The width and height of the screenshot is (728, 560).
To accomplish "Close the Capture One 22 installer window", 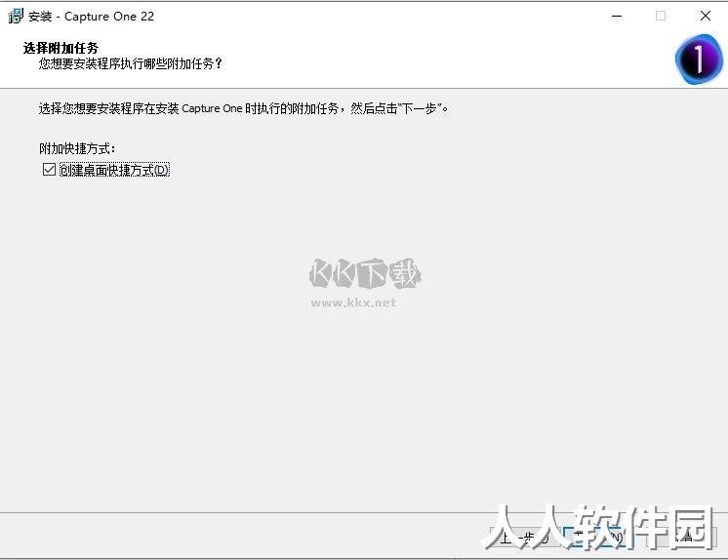I will tap(706, 17).
